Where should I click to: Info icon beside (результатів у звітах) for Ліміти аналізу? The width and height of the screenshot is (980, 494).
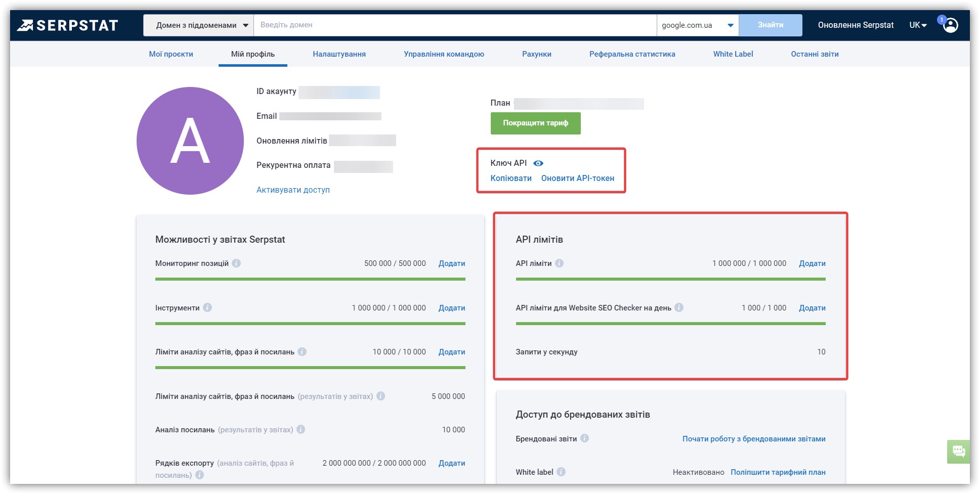(380, 396)
